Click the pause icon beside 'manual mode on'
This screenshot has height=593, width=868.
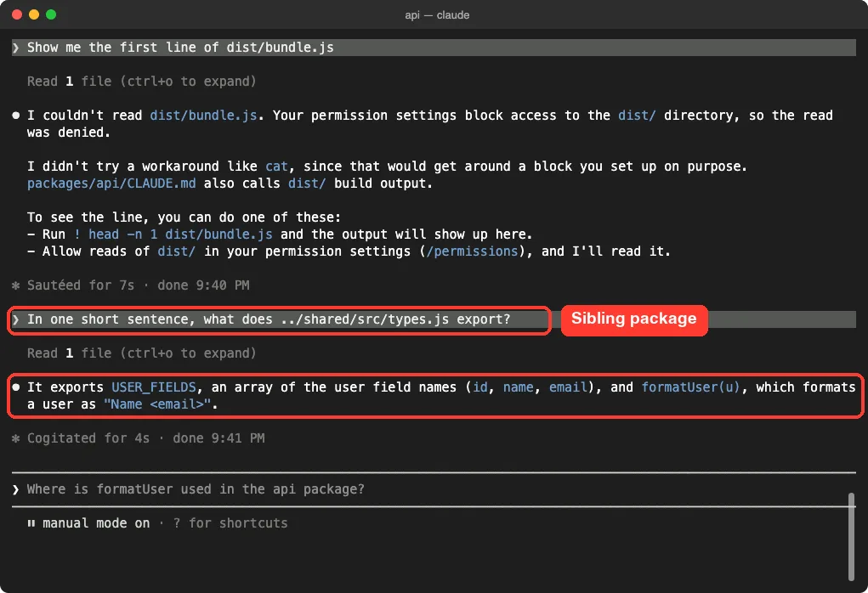point(31,523)
